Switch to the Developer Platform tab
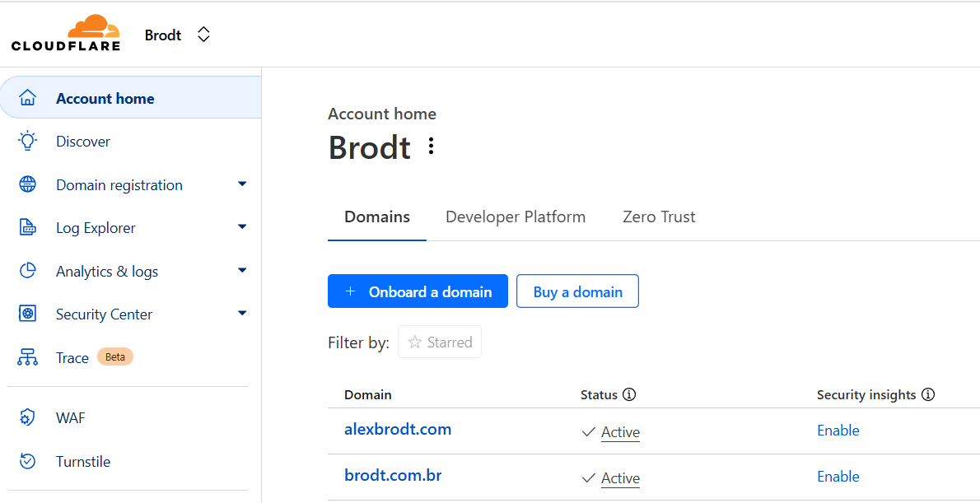This screenshot has height=503, width=980. (515, 217)
